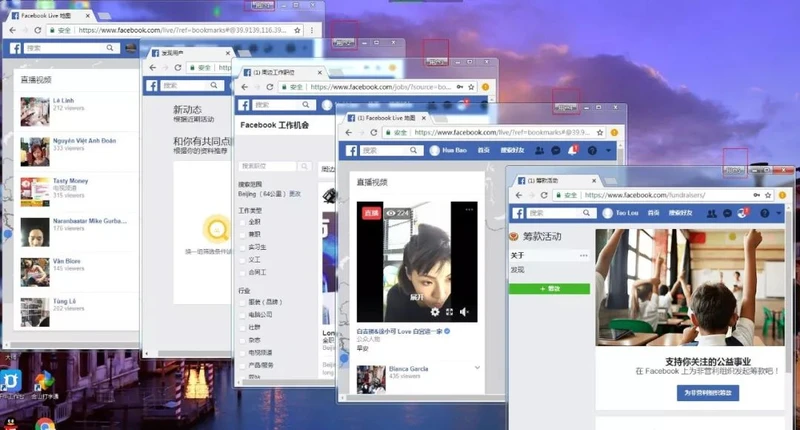
Task: Bookmark star in Hua Bao's Live Map window
Action: [x=600, y=132]
